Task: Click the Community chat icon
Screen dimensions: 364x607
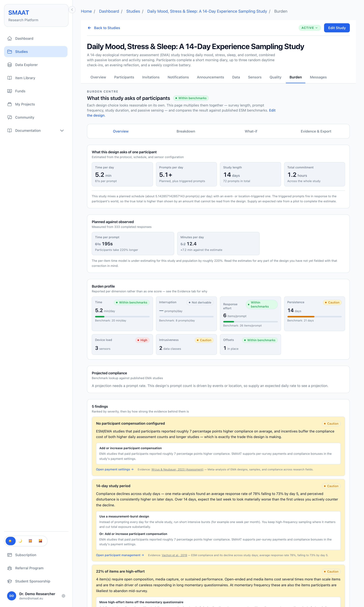Action: [x=10, y=117]
